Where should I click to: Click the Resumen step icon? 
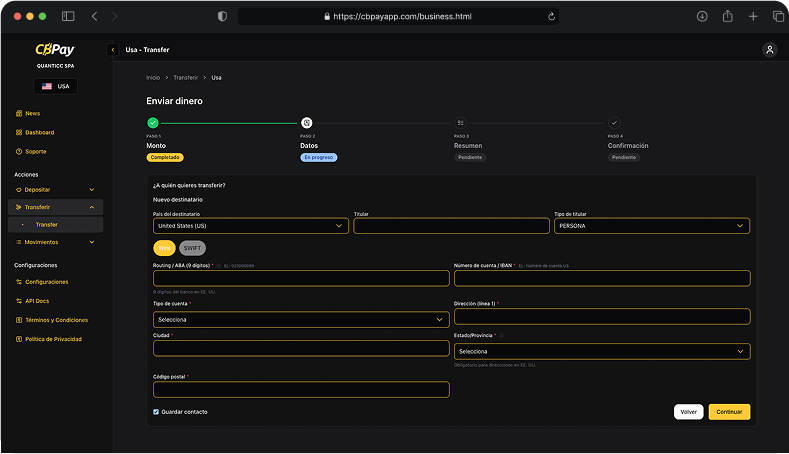click(x=460, y=122)
